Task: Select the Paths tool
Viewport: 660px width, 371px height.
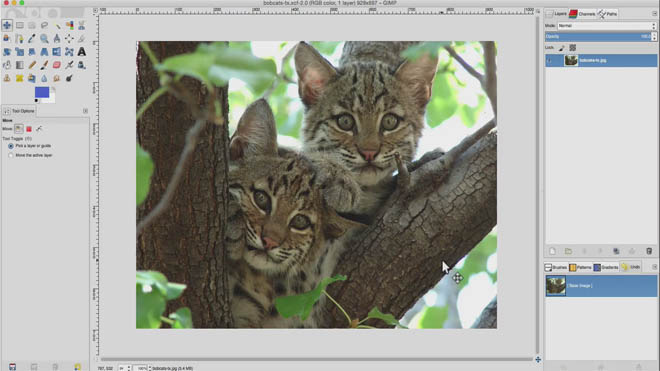Action: (x=19, y=39)
